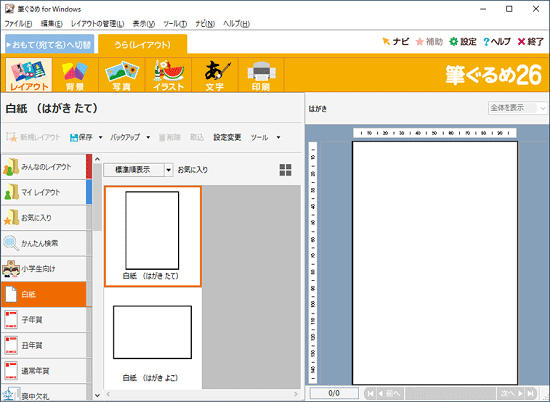Open the 文字 (Text) ribbon icon
This screenshot has width=550, height=402.
(215, 75)
